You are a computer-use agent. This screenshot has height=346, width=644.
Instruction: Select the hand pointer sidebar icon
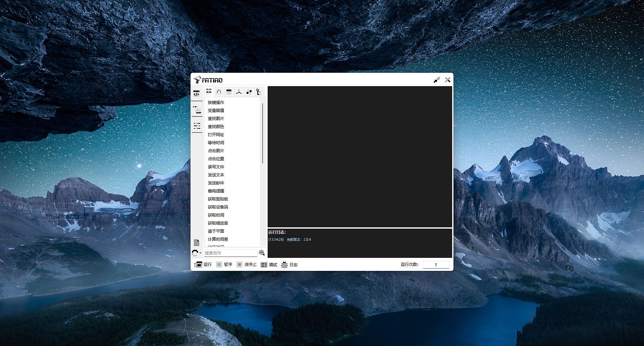tap(197, 110)
